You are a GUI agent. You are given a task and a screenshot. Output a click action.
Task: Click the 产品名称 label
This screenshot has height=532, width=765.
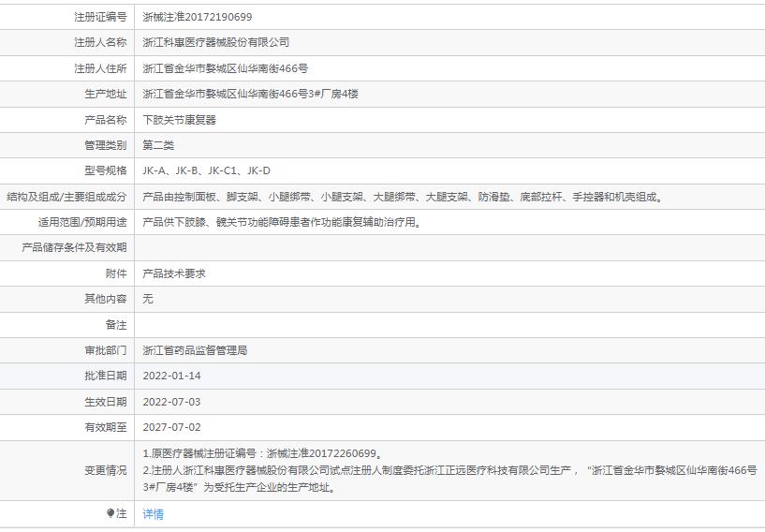click(106, 120)
